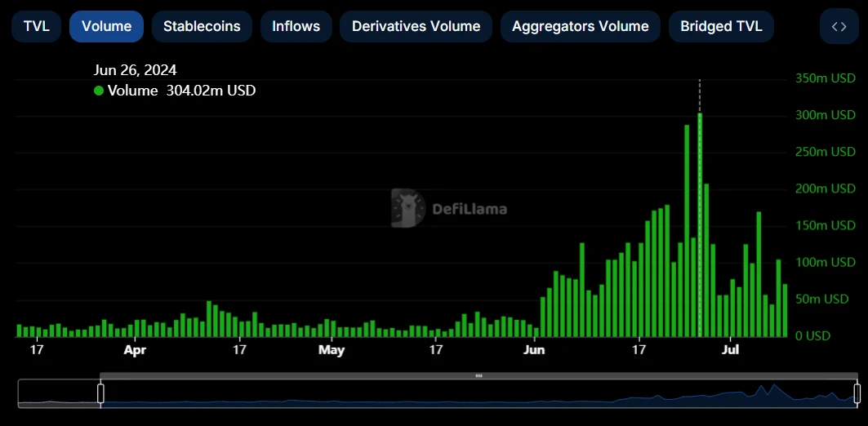Click the tallest bar for Jun 26
This screenshot has height=426, width=868.
[700, 224]
